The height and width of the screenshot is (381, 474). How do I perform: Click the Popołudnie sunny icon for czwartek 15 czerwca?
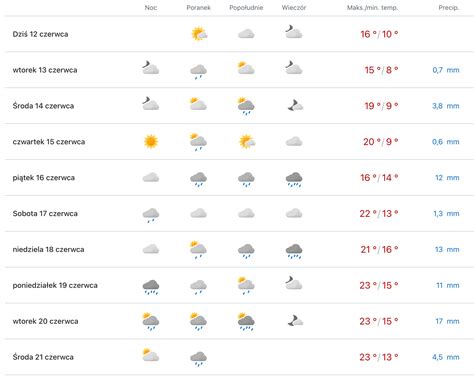[x=247, y=142]
